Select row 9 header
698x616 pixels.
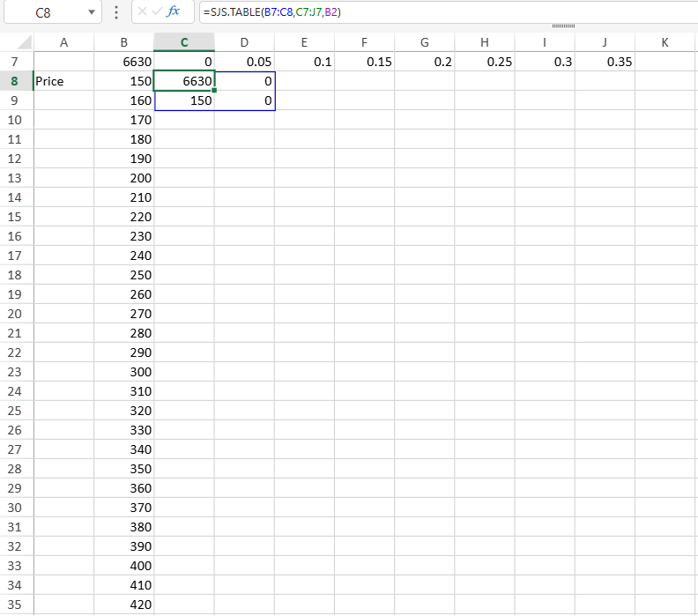tap(17, 100)
